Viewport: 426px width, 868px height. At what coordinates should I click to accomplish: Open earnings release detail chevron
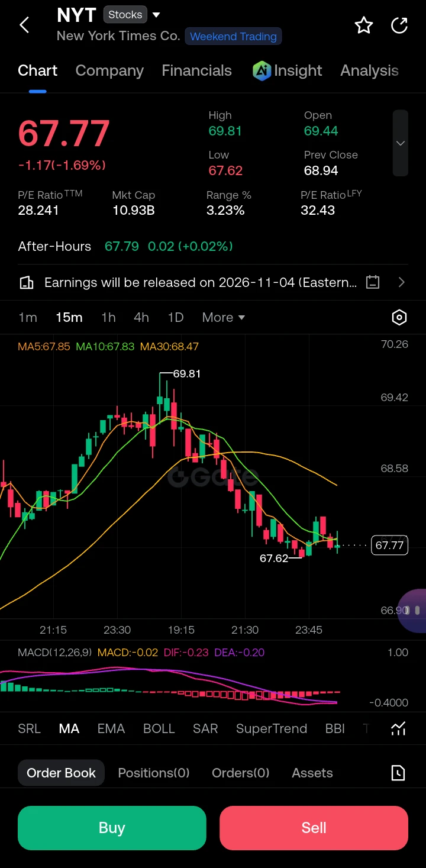click(x=402, y=282)
